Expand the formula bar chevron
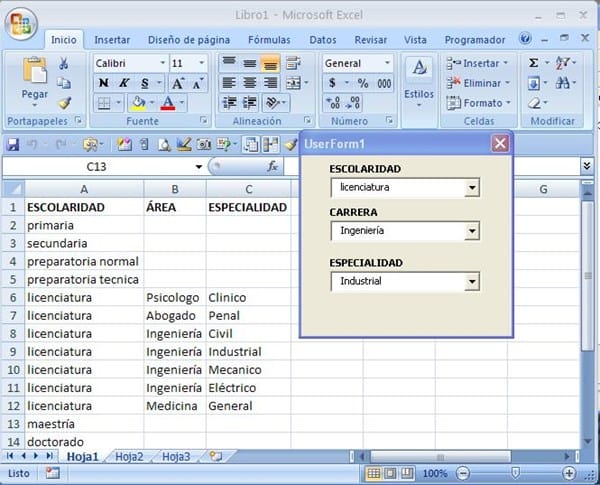 pyautogui.click(x=587, y=166)
